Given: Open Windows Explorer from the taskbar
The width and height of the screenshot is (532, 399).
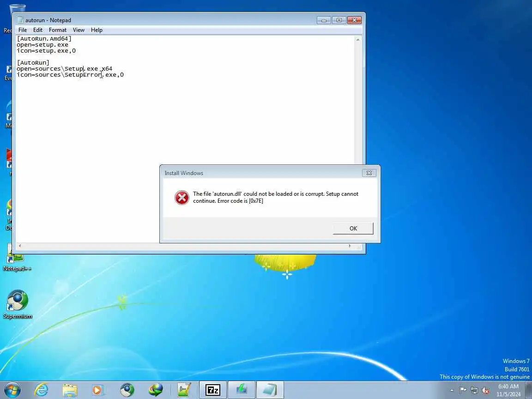Looking at the screenshot, I should (x=70, y=390).
